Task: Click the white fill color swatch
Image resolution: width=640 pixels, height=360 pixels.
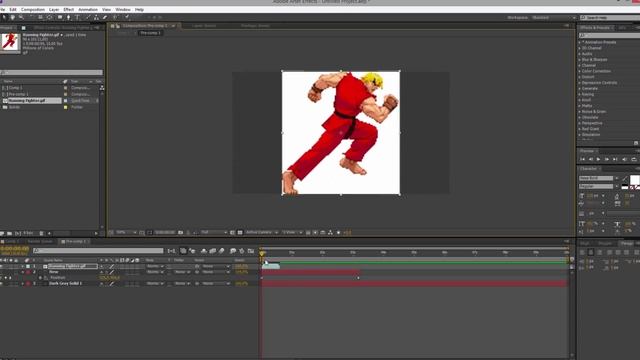Action: point(635,180)
